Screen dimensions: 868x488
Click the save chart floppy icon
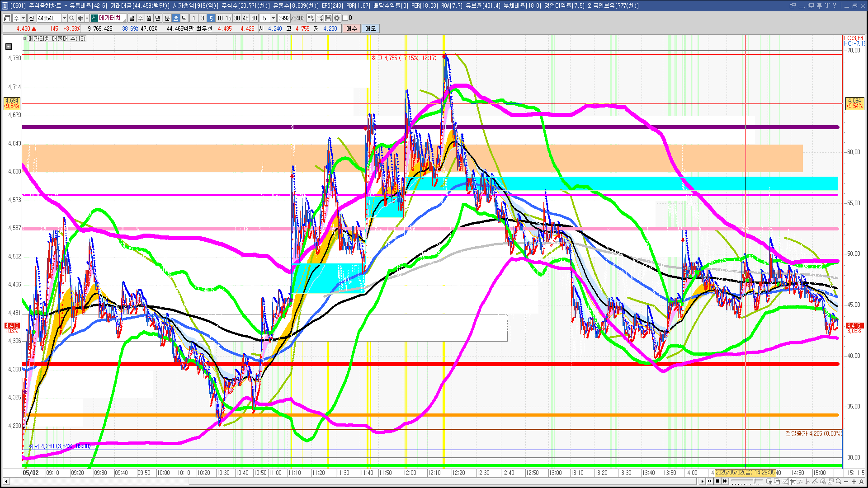click(328, 18)
